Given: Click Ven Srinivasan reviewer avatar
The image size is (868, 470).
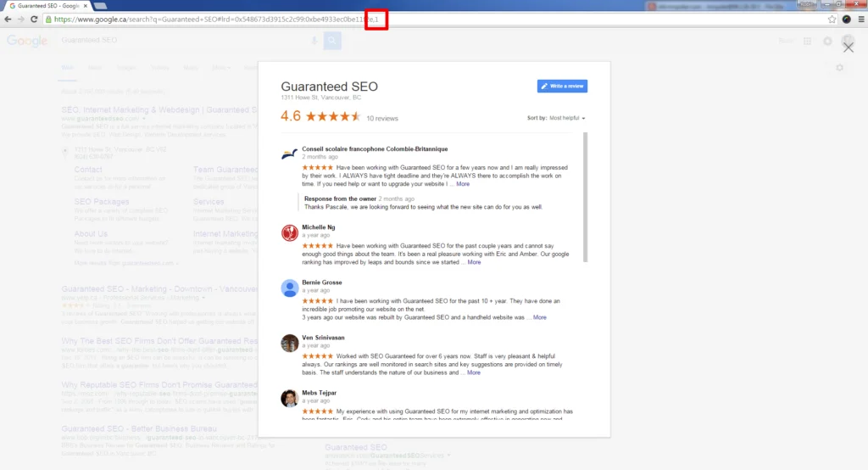Looking at the screenshot, I should point(290,343).
